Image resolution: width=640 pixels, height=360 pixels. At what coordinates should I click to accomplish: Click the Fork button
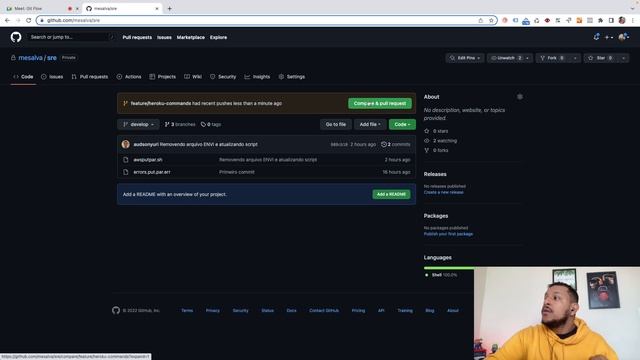tap(552, 58)
